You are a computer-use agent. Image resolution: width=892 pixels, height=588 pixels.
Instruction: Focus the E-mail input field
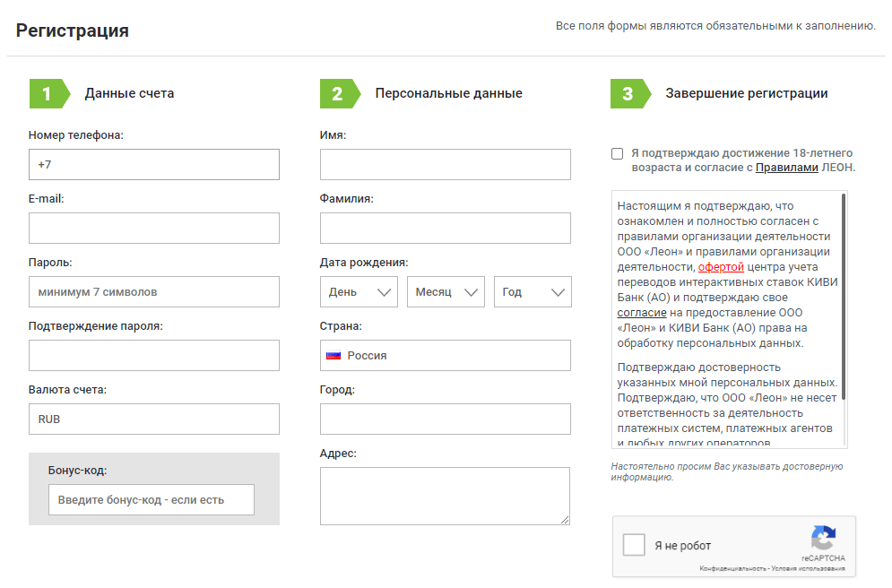pos(154,229)
